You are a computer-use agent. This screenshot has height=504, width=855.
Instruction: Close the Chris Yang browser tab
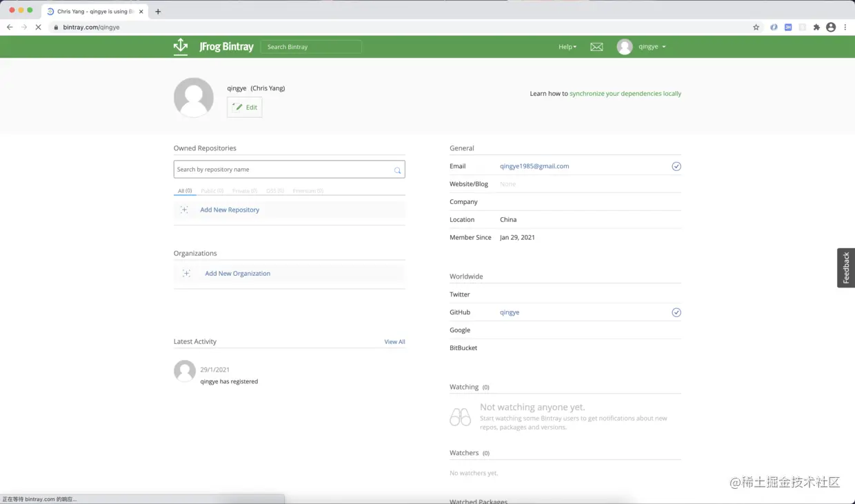pyautogui.click(x=141, y=12)
